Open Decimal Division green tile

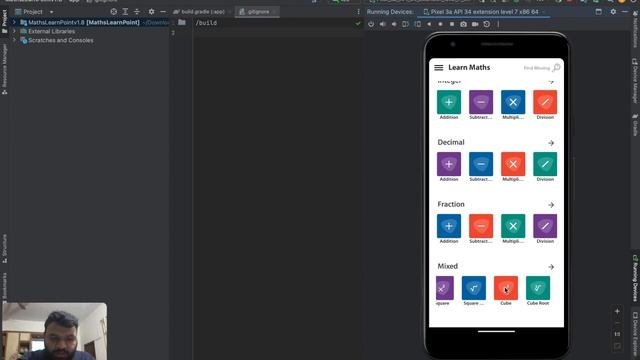pos(545,164)
